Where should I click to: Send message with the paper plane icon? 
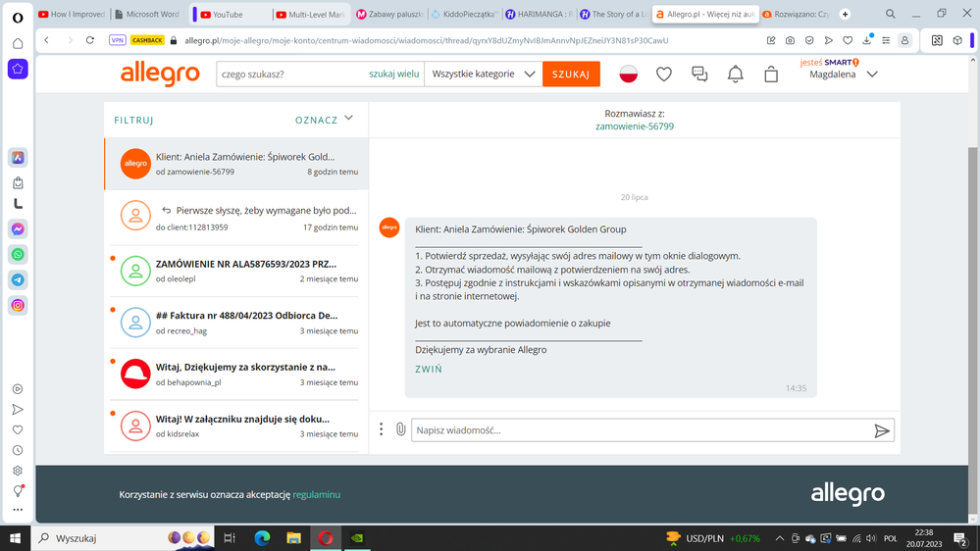point(881,430)
